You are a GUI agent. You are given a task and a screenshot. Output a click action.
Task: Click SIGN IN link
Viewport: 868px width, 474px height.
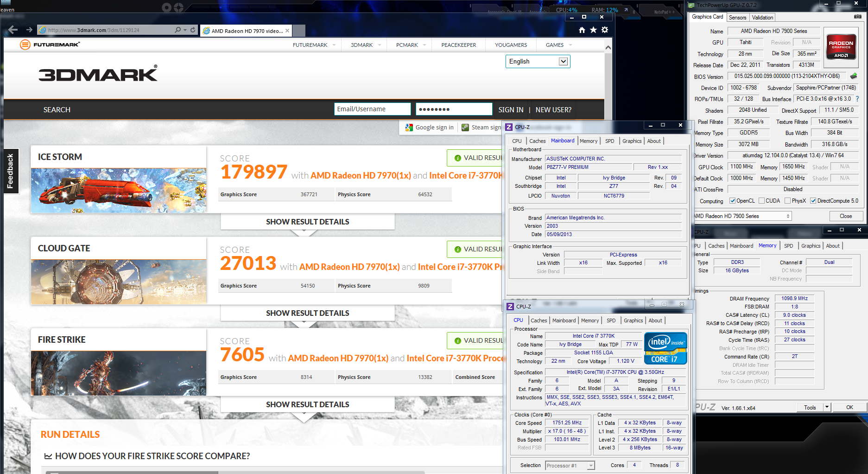(511, 110)
